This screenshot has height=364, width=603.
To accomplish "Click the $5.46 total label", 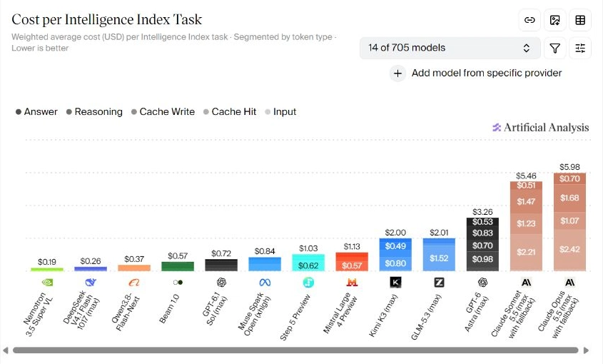I will (x=526, y=176).
